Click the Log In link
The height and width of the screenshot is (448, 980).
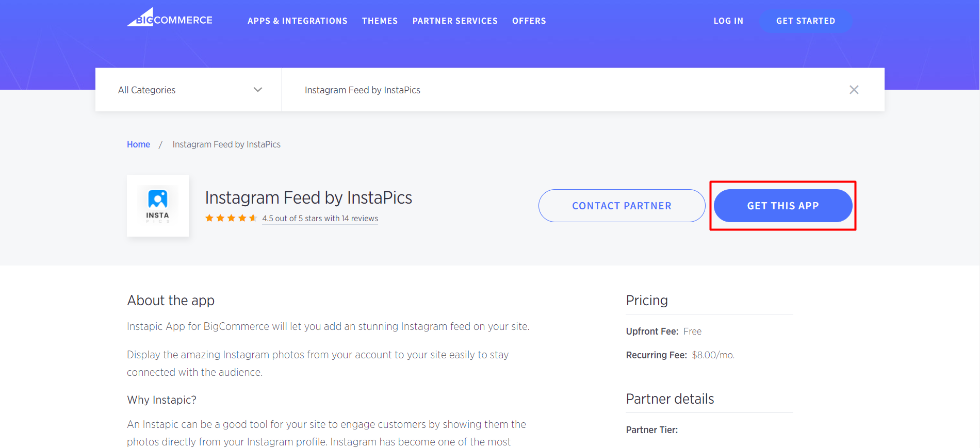(x=728, y=21)
